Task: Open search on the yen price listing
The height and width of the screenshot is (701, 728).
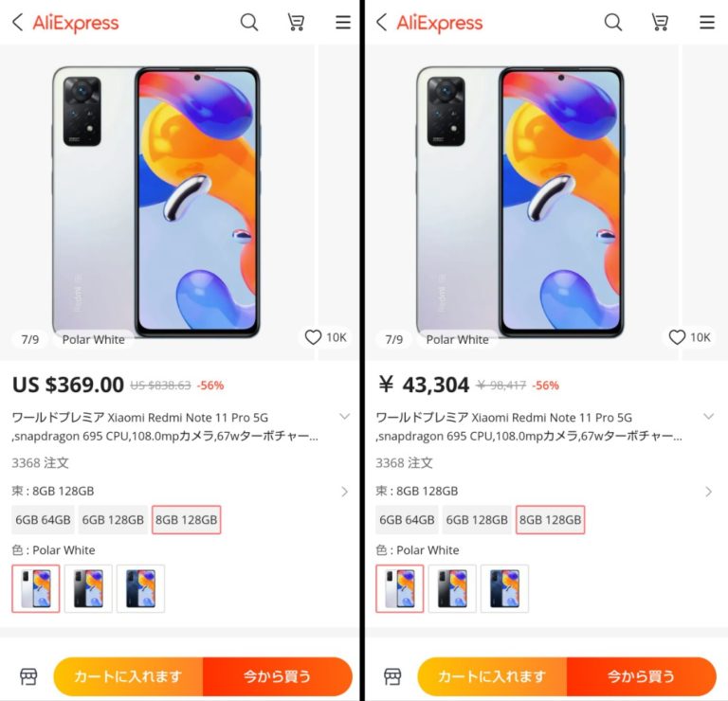Action: click(x=613, y=23)
